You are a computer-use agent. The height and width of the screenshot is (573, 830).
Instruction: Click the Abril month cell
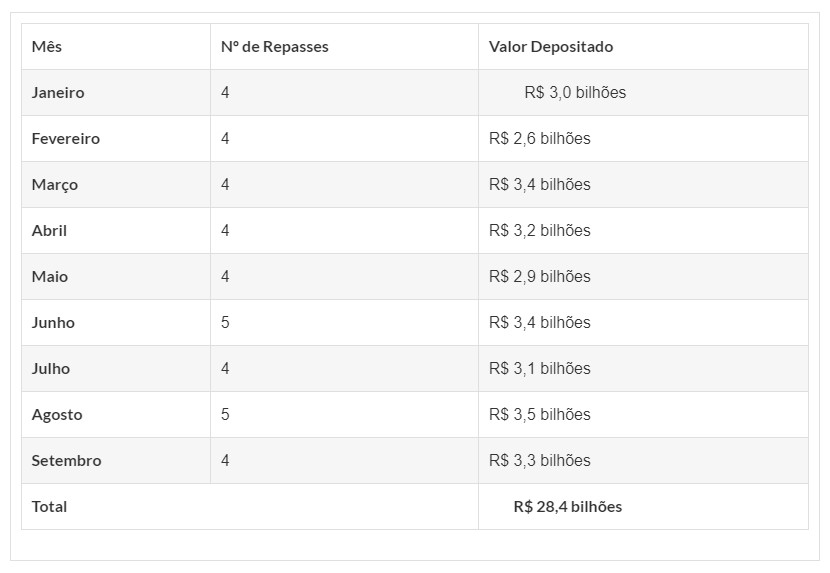pos(49,231)
